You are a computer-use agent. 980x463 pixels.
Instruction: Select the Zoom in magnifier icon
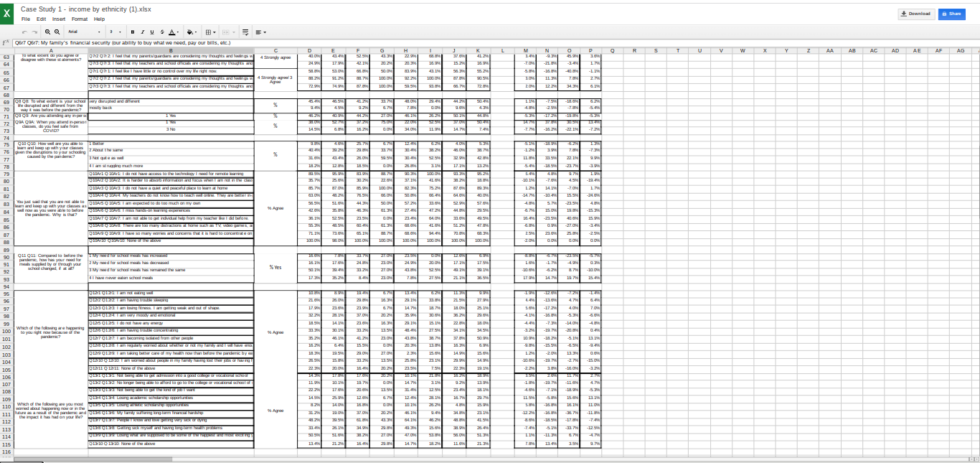pos(47,32)
